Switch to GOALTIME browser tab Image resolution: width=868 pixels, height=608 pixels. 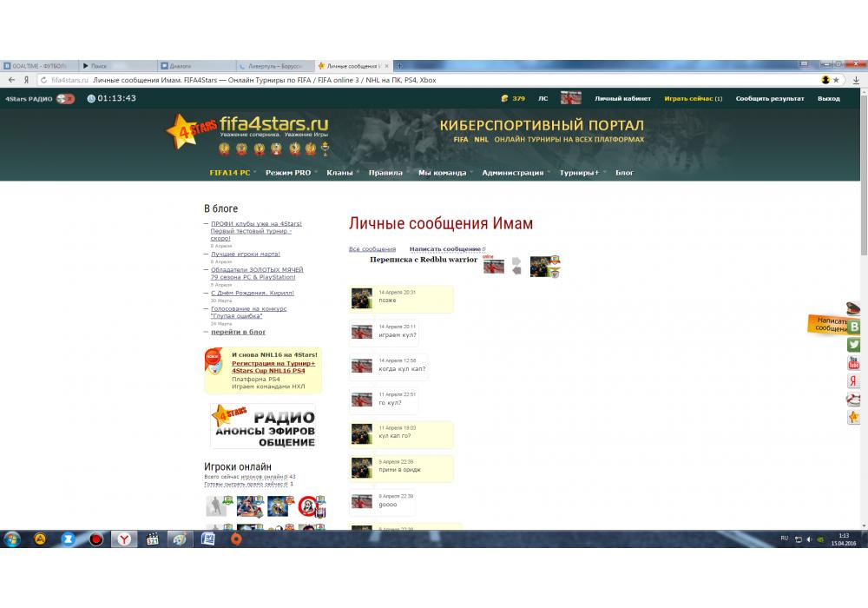click(x=39, y=66)
